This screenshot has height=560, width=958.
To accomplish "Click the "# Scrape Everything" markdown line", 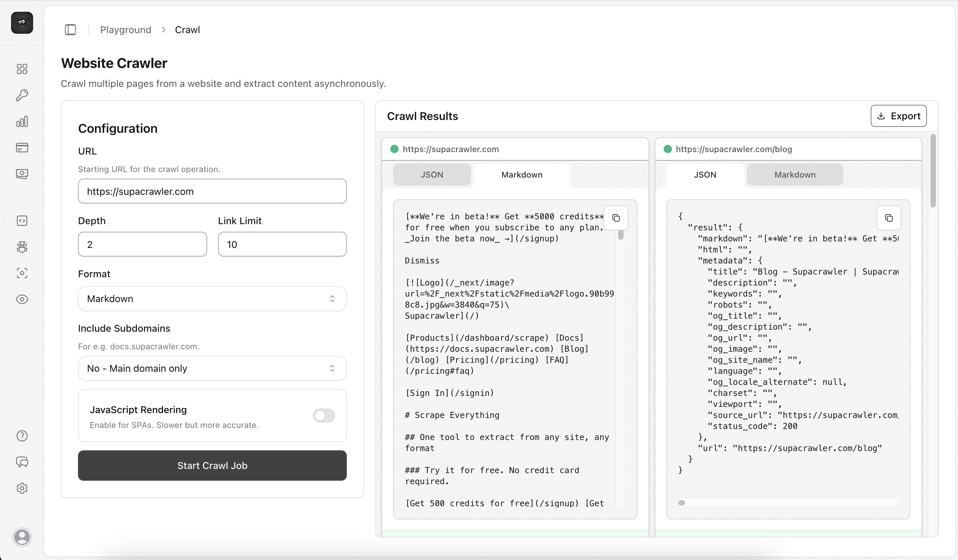I will [x=452, y=415].
